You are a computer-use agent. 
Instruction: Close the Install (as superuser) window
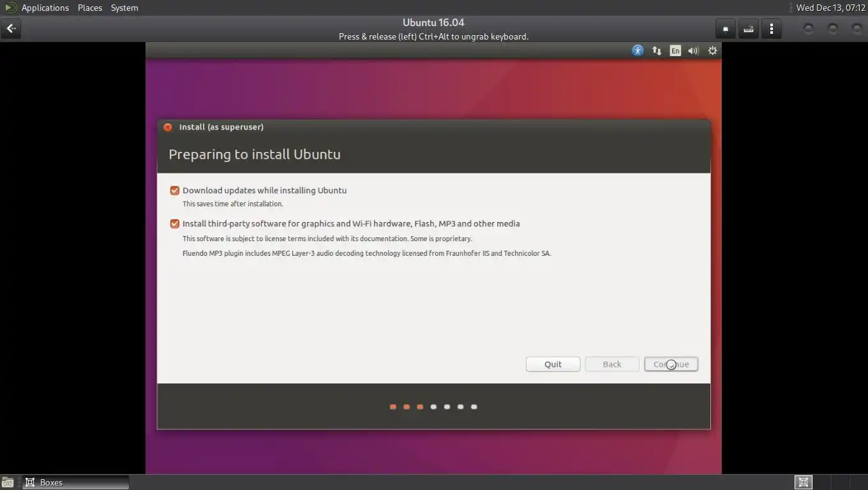click(x=168, y=127)
